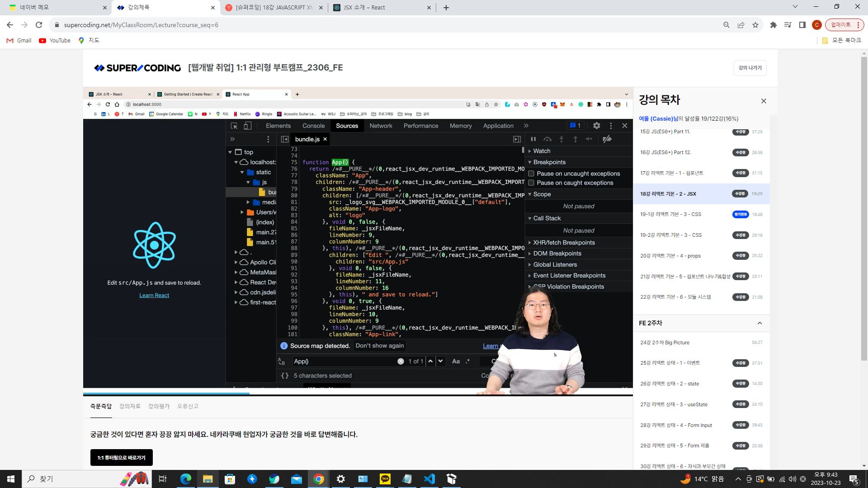
Task: Click the video progress bar
Action: pos(358,394)
